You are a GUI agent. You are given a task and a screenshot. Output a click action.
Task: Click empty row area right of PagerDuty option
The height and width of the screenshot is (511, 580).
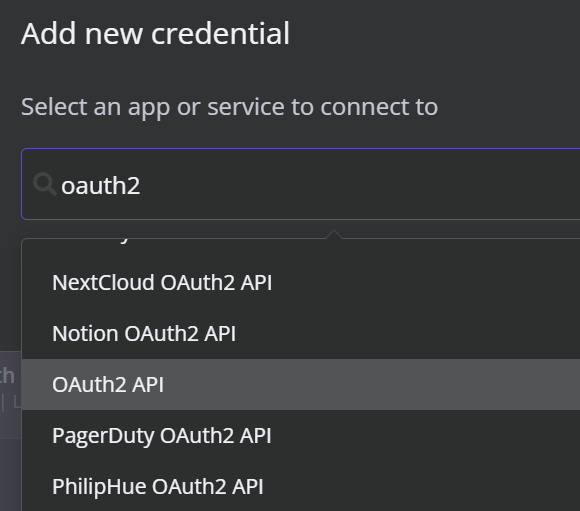(x=425, y=436)
